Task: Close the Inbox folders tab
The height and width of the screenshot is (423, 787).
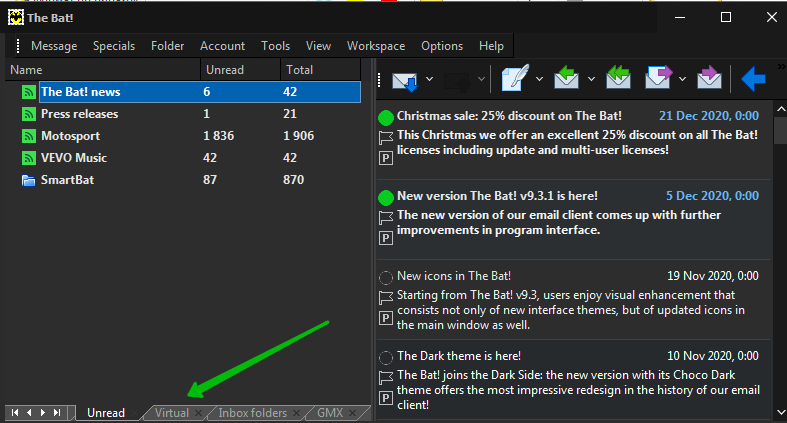Action: pyautogui.click(x=296, y=413)
